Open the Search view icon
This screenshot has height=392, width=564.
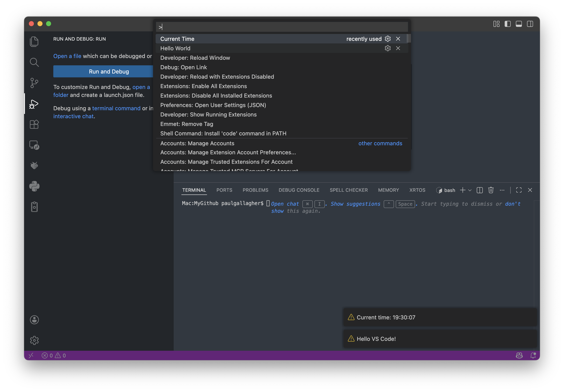click(x=34, y=62)
